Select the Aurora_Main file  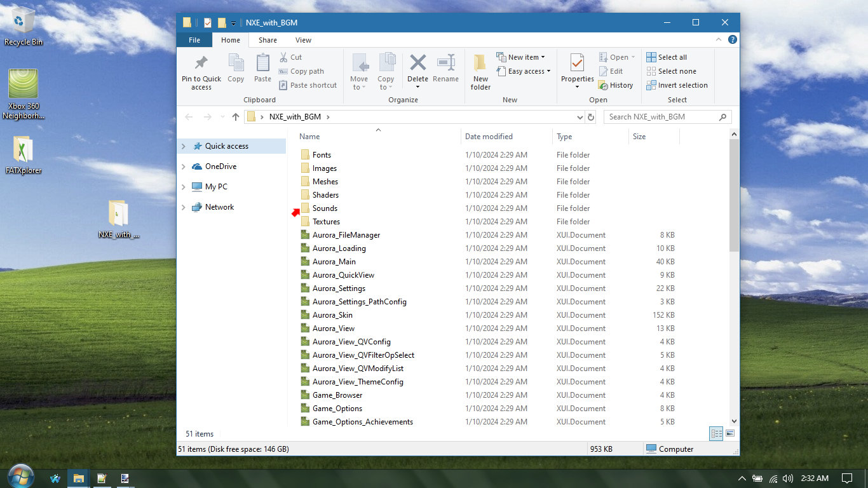[334, 262]
